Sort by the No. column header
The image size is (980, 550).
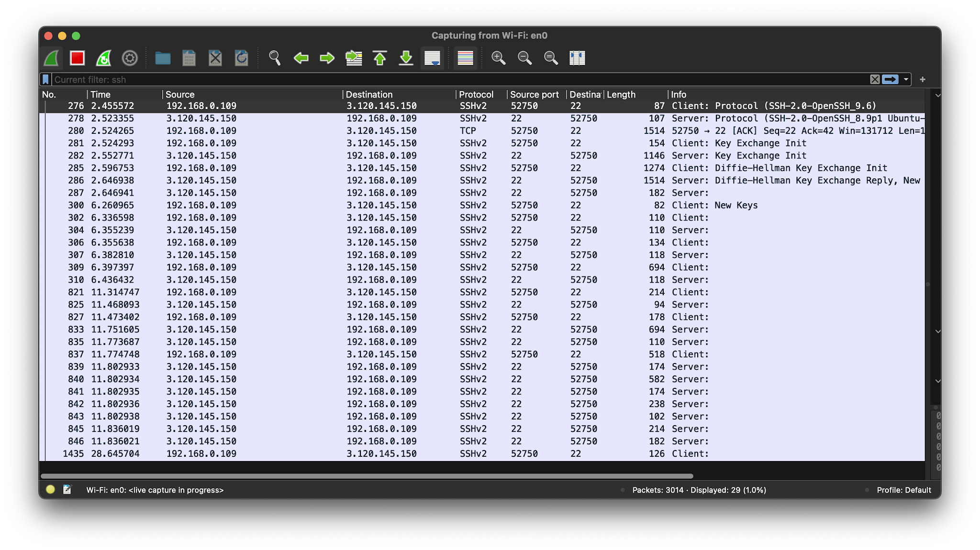click(63, 95)
